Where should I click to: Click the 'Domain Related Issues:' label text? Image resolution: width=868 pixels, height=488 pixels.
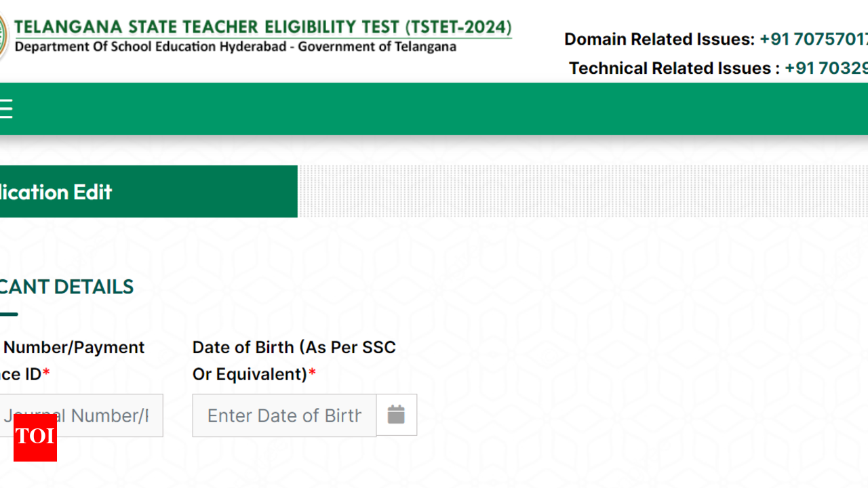(x=658, y=39)
